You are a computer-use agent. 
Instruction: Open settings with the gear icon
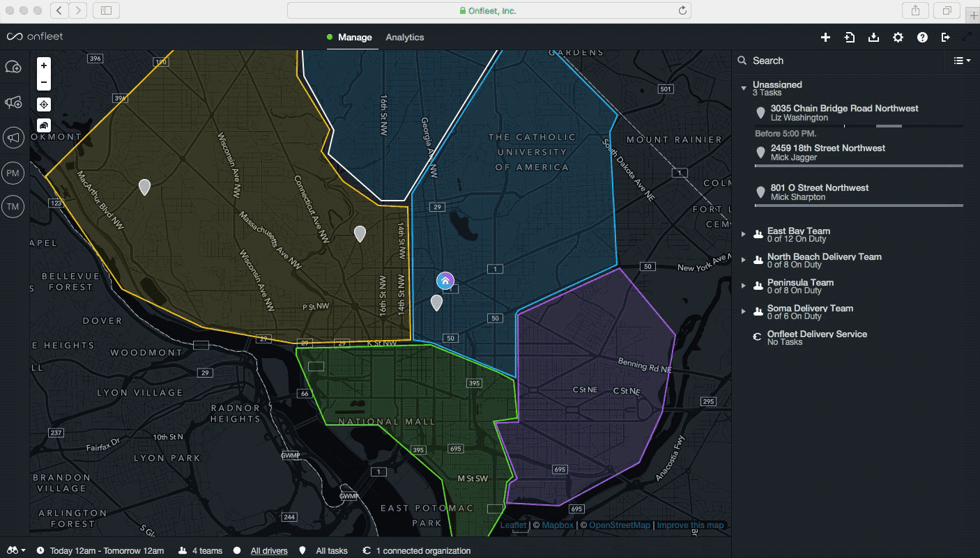(x=898, y=38)
